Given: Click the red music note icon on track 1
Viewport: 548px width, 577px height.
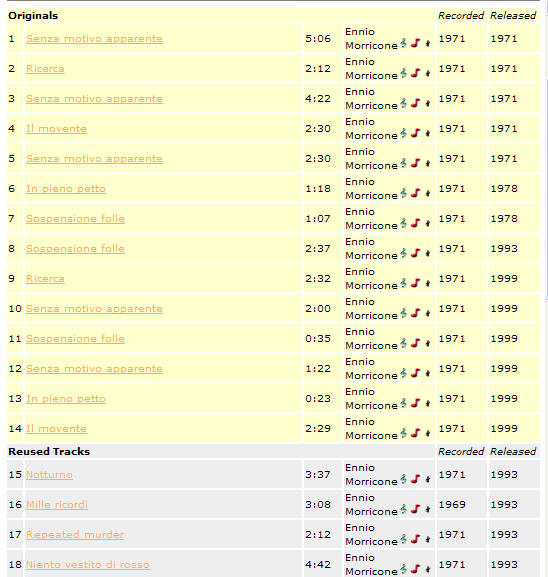Looking at the screenshot, I should [416, 43].
